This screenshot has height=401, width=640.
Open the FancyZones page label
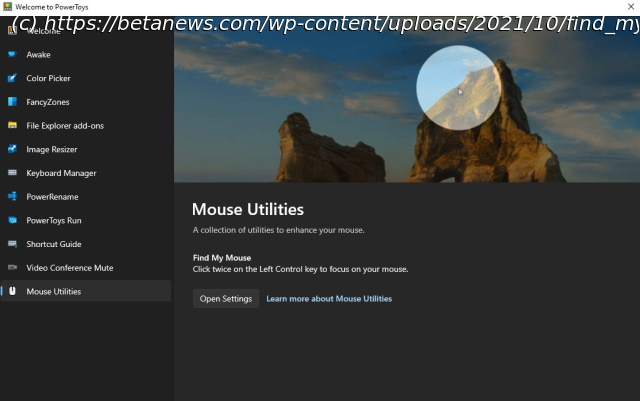[48, 102]
